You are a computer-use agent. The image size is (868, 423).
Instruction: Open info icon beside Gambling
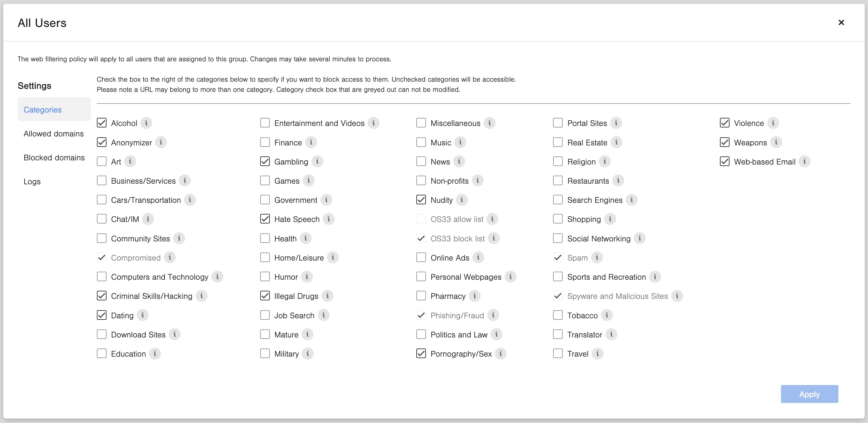(x=317, y=162)
